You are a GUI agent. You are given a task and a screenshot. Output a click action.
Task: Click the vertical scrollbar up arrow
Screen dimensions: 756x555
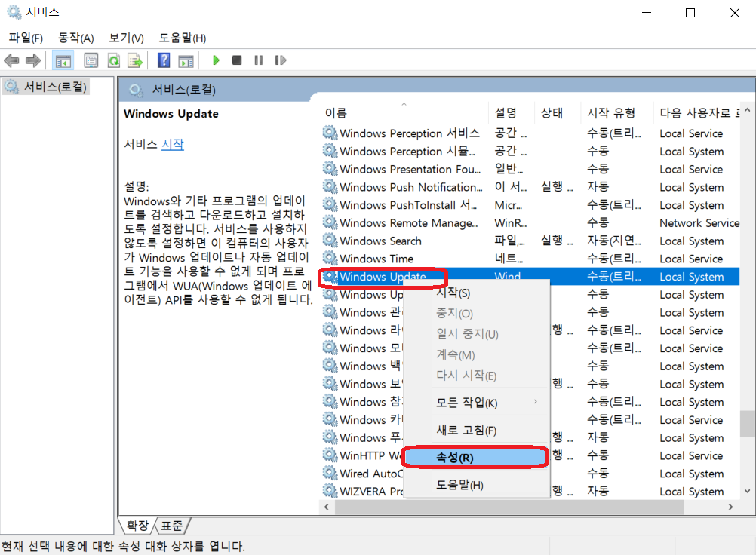click(747, 110)
